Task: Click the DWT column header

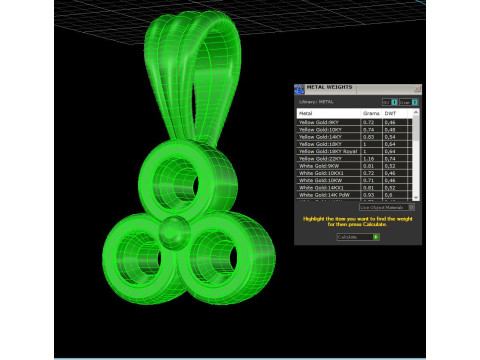Action: [x=395, y=113]
